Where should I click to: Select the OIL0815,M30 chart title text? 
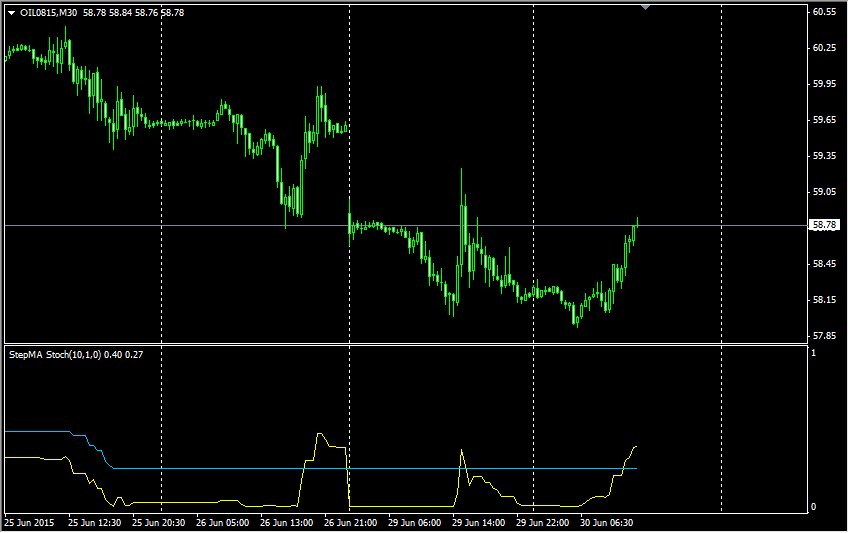49,12
